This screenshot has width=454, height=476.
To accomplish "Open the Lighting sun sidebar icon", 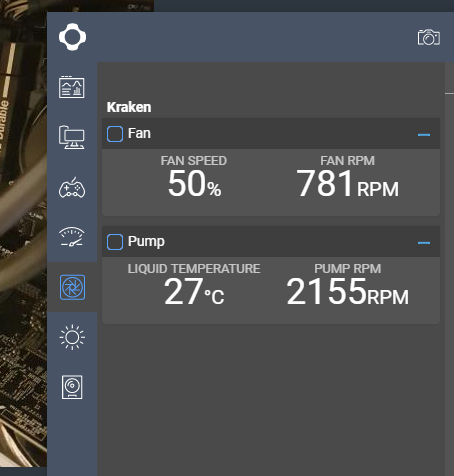I will click(72, 337).
